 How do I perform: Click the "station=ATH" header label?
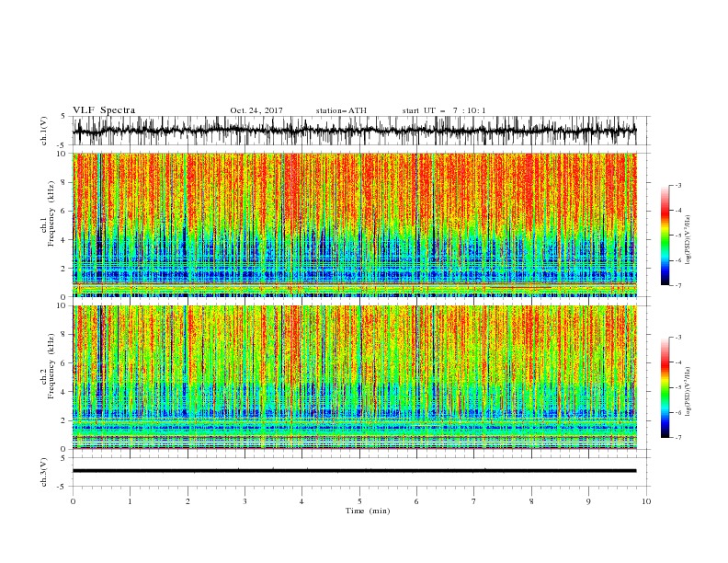point(341,110)
